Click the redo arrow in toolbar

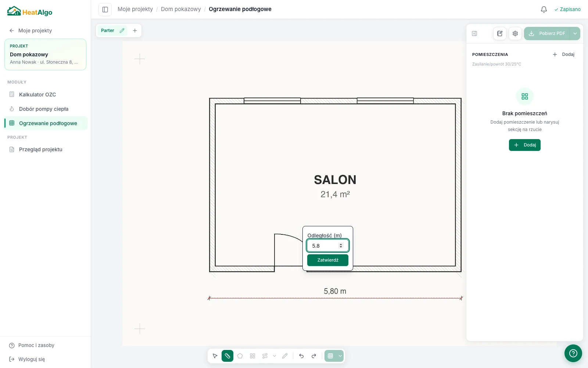314,356
